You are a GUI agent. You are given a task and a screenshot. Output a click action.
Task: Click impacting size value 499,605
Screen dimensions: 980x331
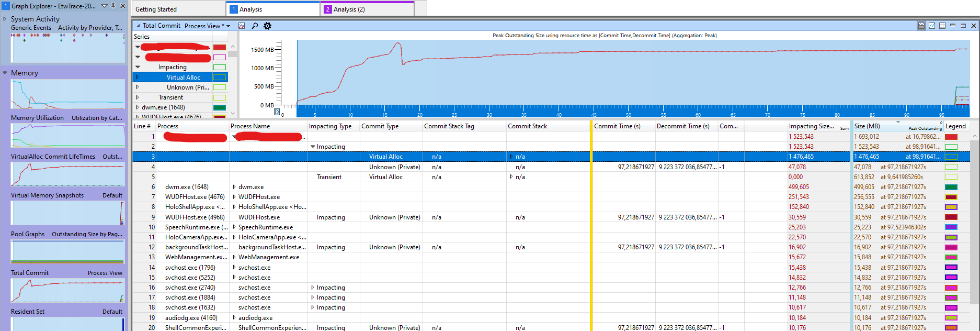[799, 187]
